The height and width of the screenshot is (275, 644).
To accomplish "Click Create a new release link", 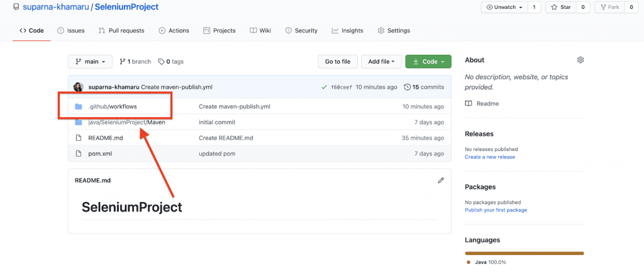I will (x=489, y=157).
